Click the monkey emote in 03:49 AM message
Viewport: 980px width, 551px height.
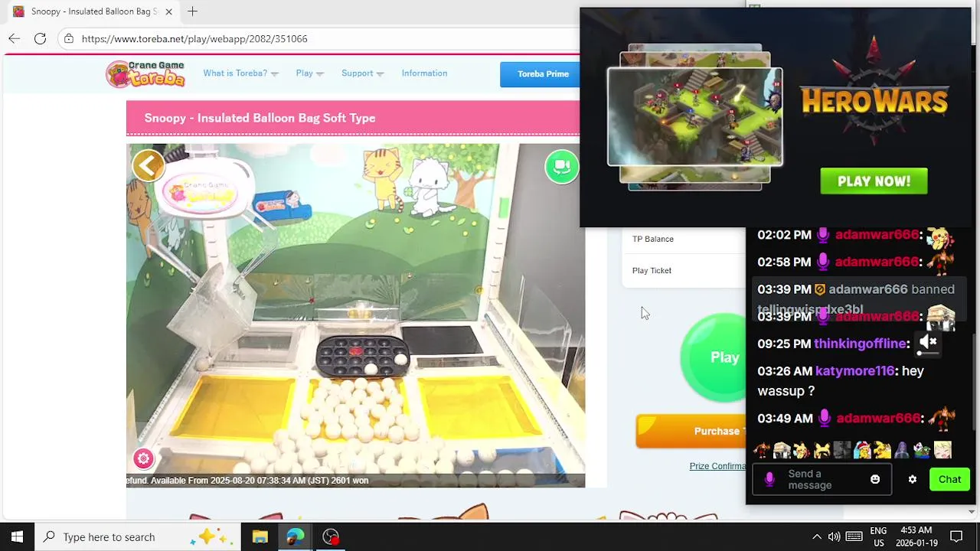click(941, 418)
